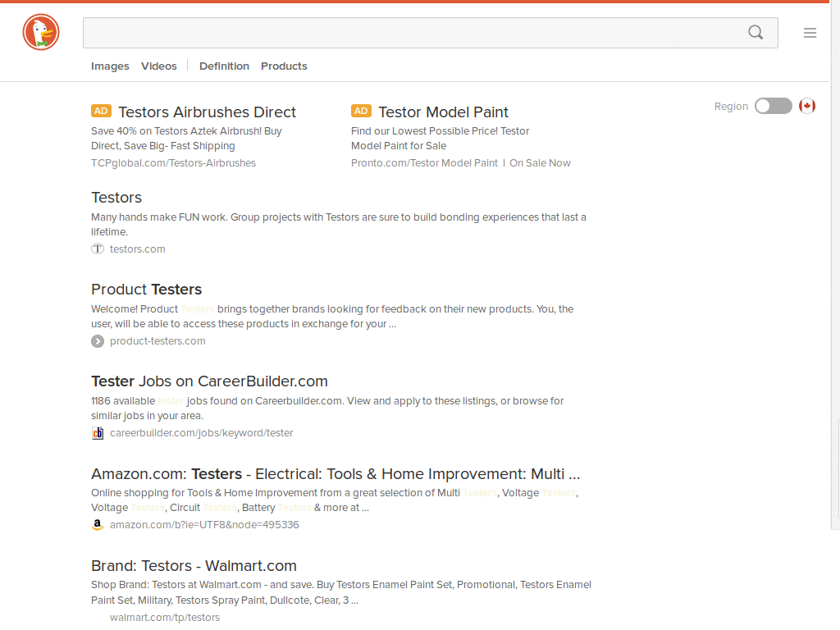
Task: Click the Pronto.com/Testor Model Paint URL
Action: [x=424, y=163]
